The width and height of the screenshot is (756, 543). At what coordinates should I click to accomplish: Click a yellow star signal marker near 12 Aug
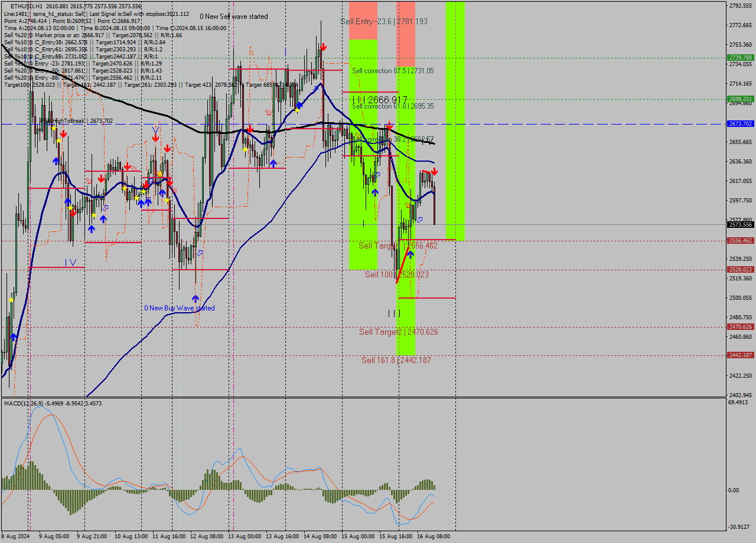[167, 200]
